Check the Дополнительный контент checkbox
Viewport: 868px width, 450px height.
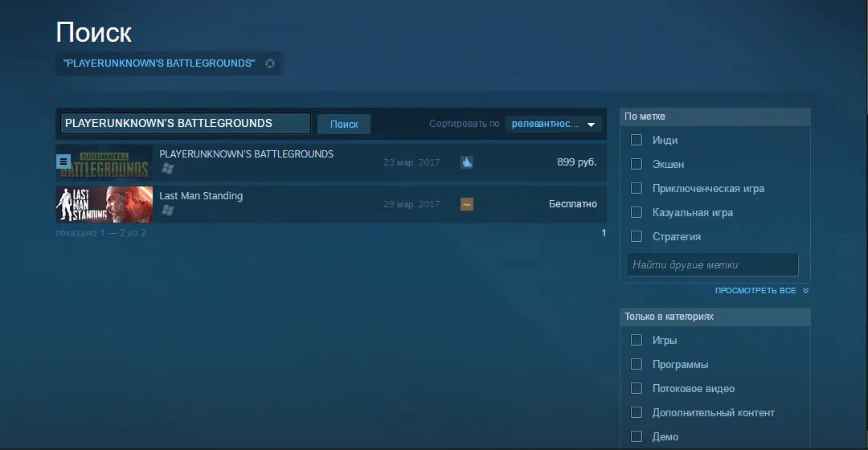click(637, 412)
